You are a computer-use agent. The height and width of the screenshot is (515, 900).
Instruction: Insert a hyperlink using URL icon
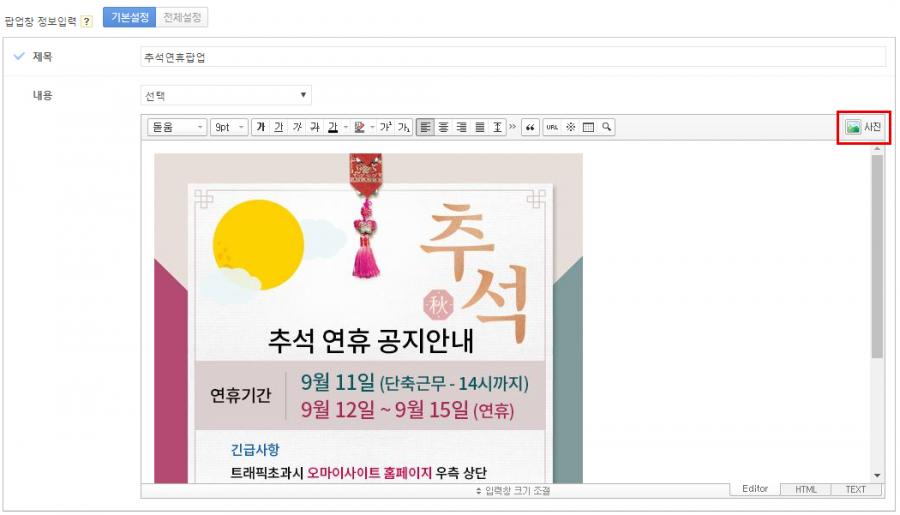(552, 128)
